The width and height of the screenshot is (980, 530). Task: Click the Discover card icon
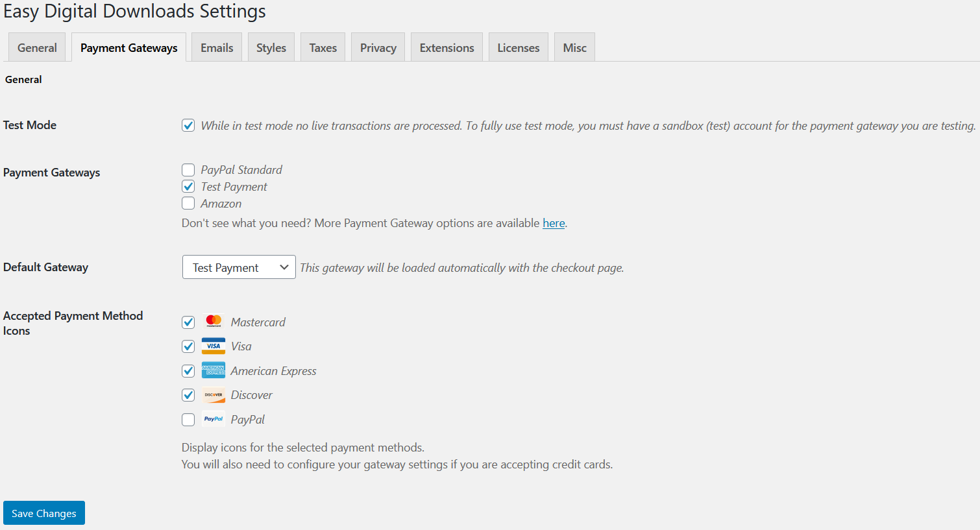[x=214, y=394]
